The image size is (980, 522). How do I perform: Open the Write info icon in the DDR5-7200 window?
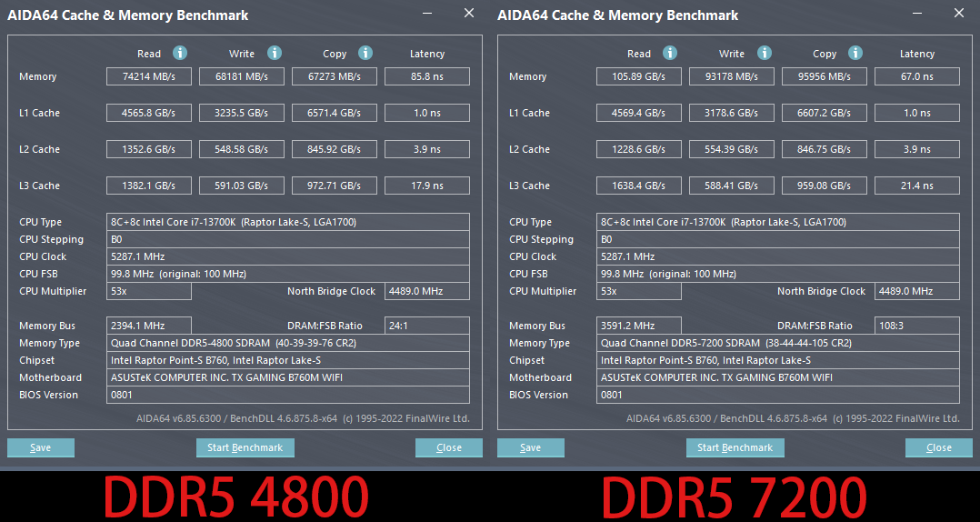click(x=765, y=54)
